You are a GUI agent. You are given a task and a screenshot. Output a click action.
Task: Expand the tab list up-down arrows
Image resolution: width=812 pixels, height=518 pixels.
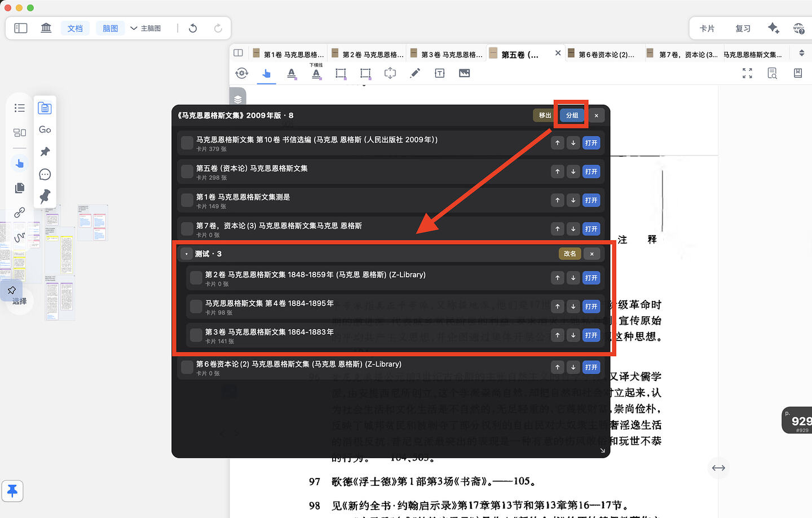(x=802, y=54)
